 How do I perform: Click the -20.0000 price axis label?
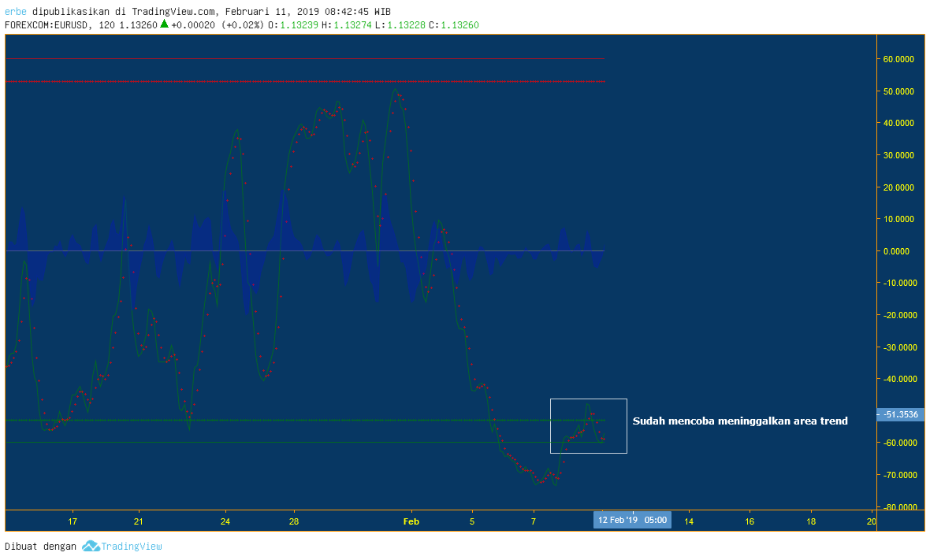[x=898, y=315]
